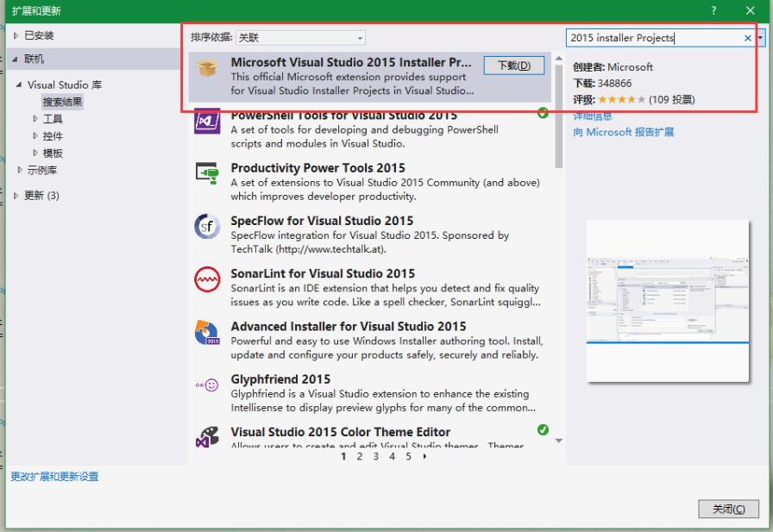Select Visual Studio 2015 Color Theme Editor
This screenshot has height=532, width=773.
(370, 436)
